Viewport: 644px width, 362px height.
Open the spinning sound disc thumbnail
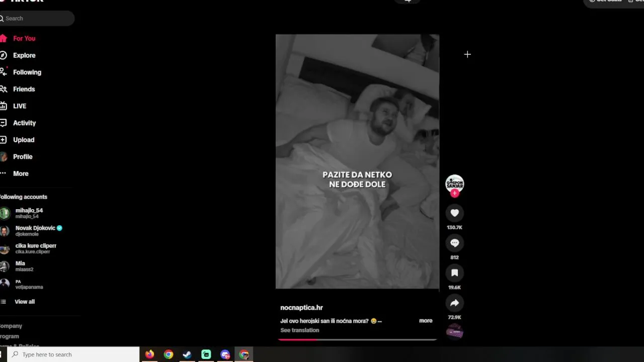454,332
